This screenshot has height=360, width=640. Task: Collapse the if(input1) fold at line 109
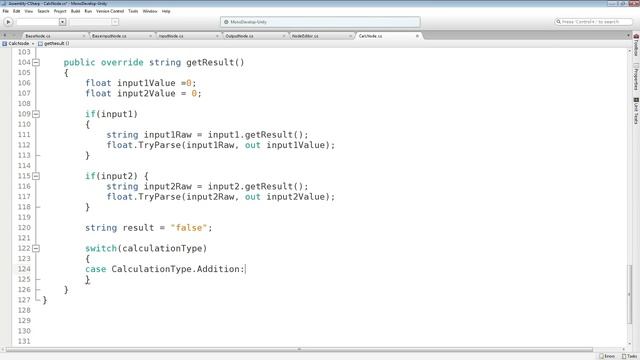click(x=36, y=114)
